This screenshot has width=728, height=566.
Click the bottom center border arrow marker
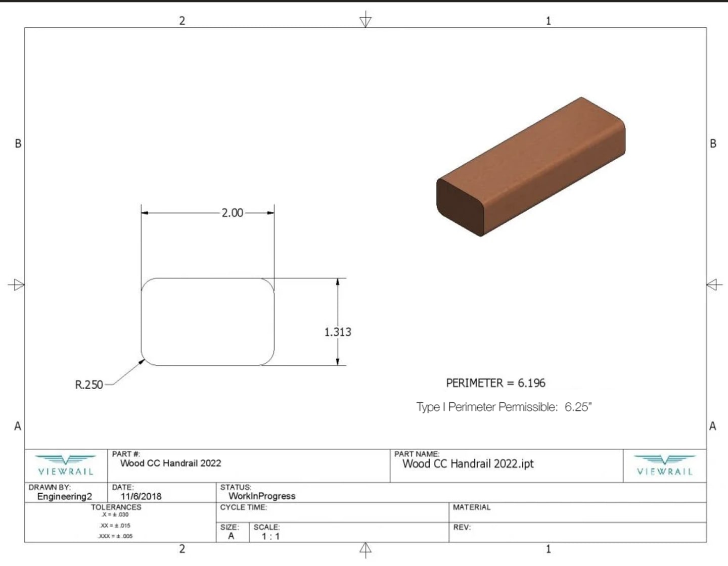pyautogui.click(x=365, y=548)
